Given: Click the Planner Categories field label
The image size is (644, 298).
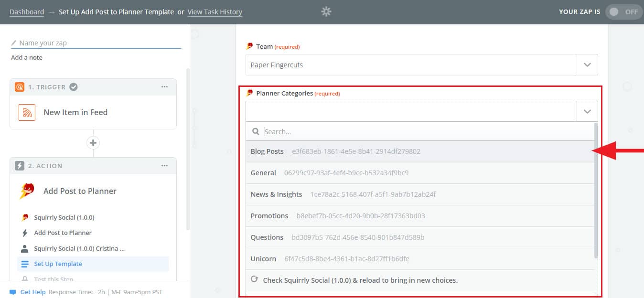Looking at the screenshot, I should (285, 93).
